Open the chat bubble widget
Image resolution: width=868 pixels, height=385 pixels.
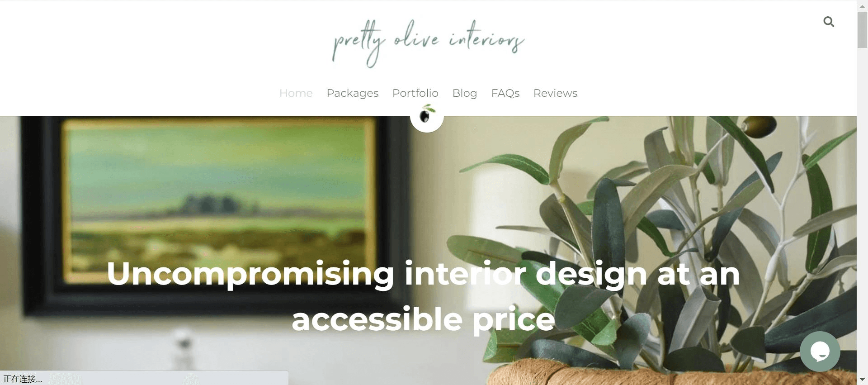pyautogui.click(x=820, y=352)
